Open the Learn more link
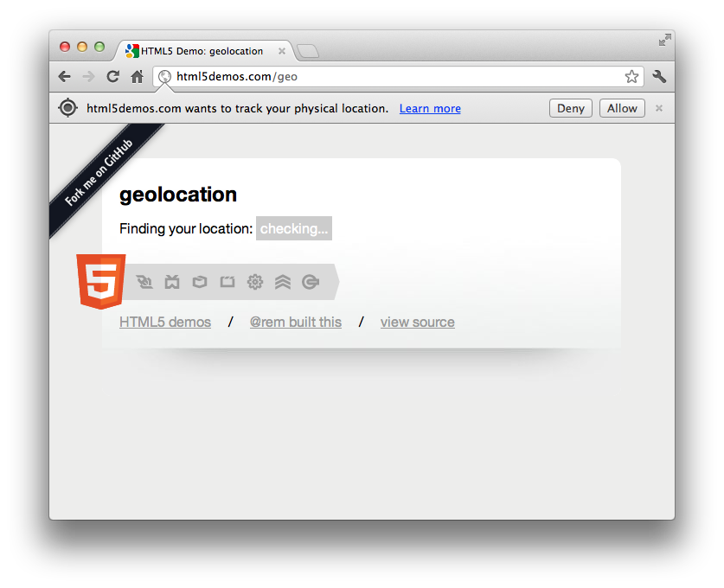This screenshot has height=588, width=724. (430, 108)
